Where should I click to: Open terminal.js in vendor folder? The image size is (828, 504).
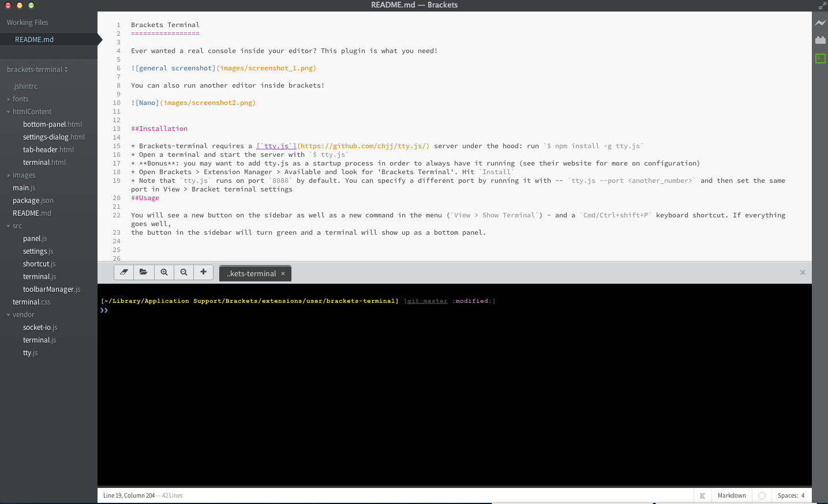[x=39, y=340]
